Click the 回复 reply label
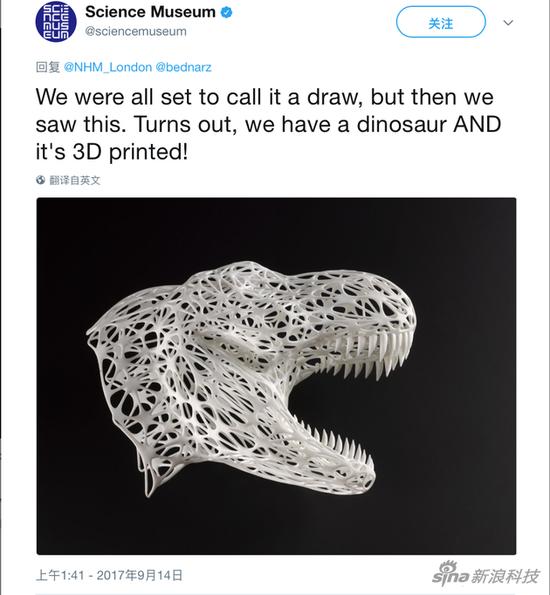 [48, 68]
